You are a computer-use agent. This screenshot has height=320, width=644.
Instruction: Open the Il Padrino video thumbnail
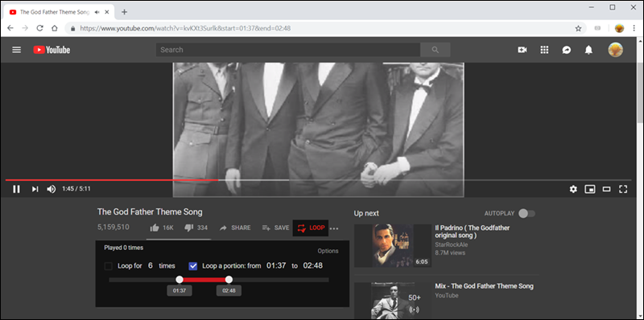click(x=393, y=245)
